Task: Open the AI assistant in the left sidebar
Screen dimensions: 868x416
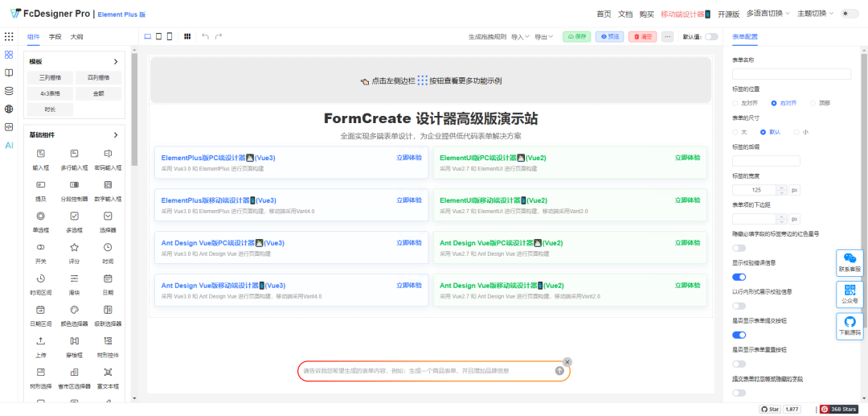Action: click(x=9, y=146)
